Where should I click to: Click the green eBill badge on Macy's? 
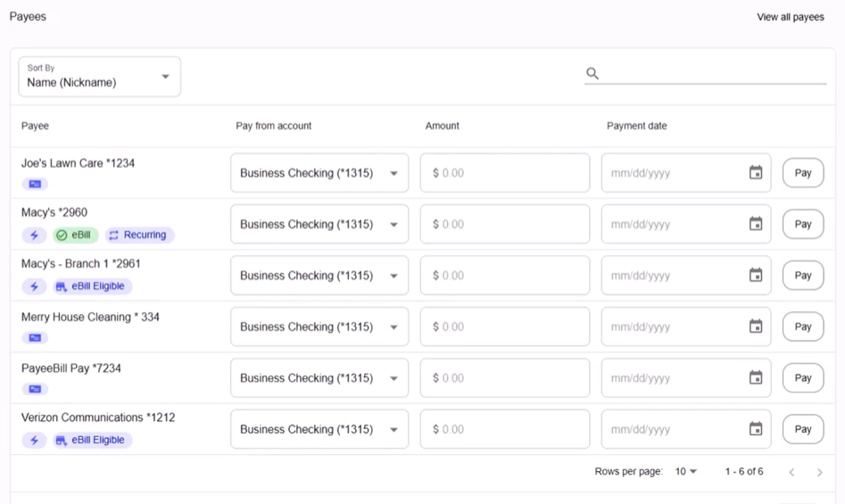click(73, 235)
